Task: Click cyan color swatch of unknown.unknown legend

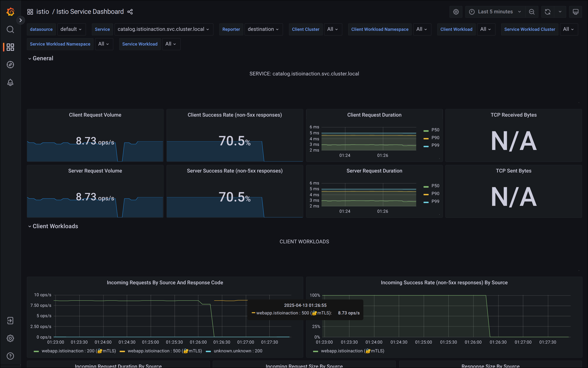Action: pos(208,351)
